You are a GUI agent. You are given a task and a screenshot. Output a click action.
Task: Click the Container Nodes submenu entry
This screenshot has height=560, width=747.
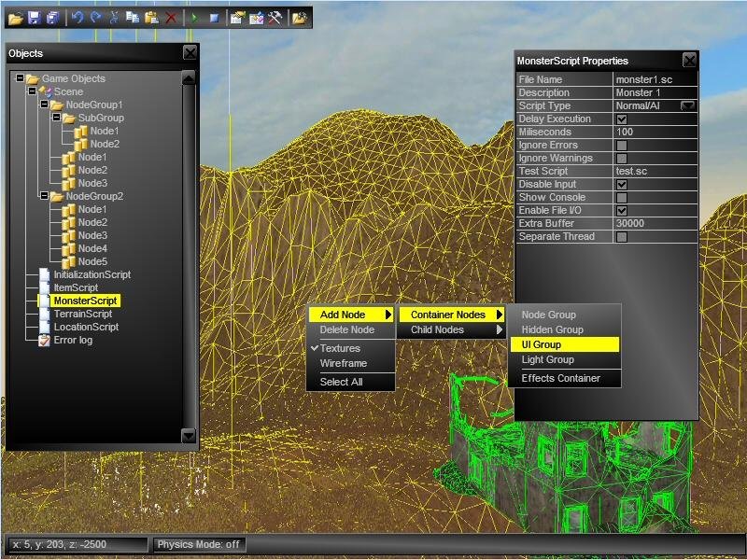[x=451, y=315]
